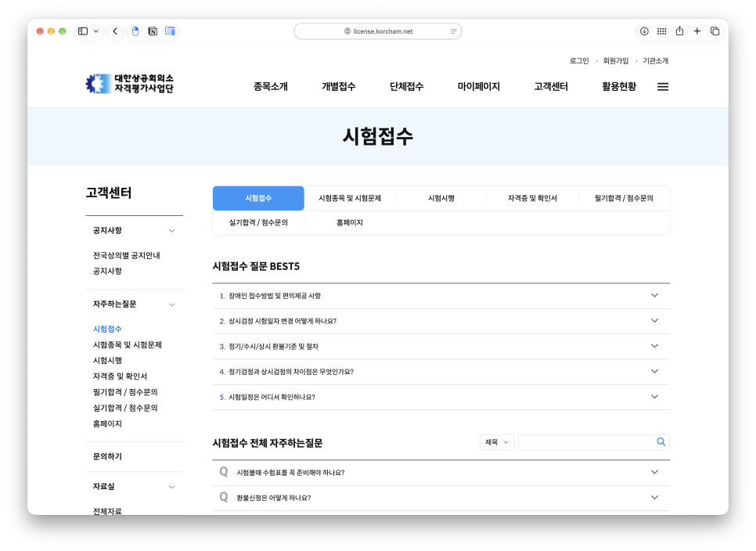Click question text 정기/수시/상시 환불기준 및 절차
The width and height of the screenshot is (756, 551).
click(x=273, y=347)
